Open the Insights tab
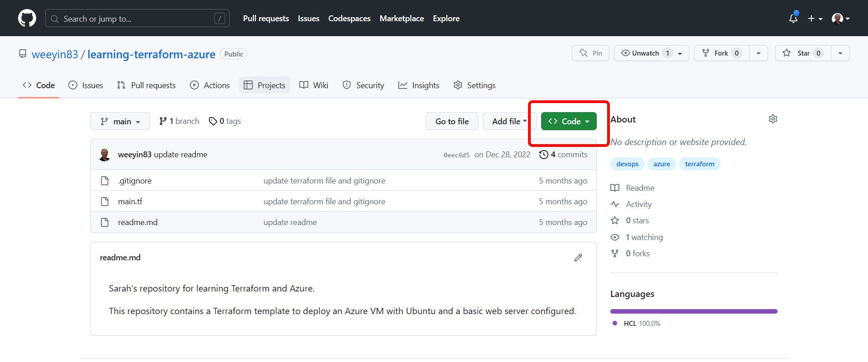 click(419, 85)
